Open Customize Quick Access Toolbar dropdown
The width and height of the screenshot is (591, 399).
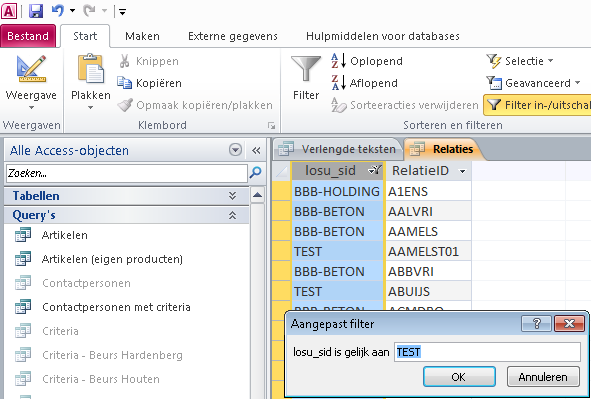122,12
